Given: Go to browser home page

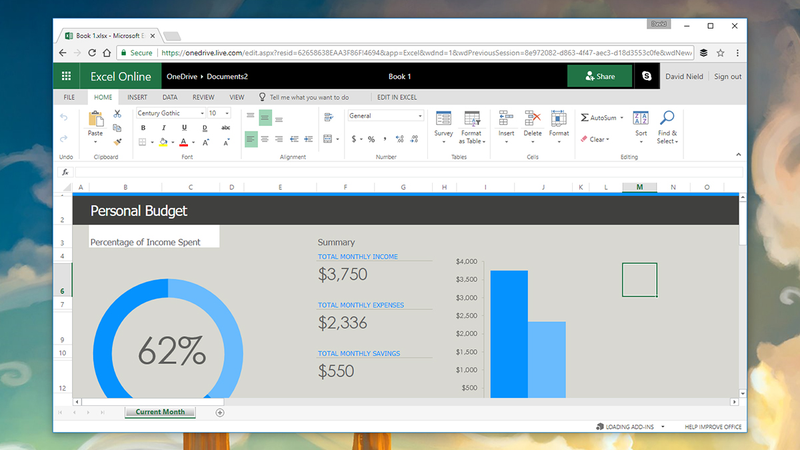Looking at the screenshot, I should (x=107, y=53).
